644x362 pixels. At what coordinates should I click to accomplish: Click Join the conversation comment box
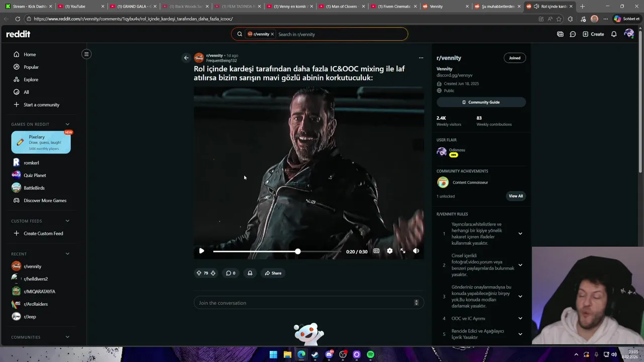(309, 303)
